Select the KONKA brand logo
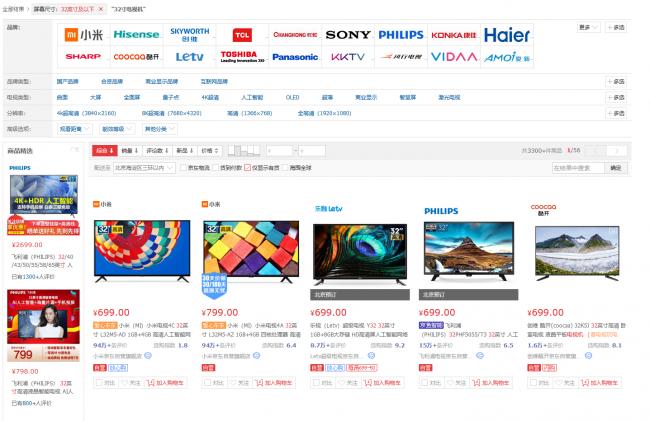Screen dimensions: 650x421 454,35
